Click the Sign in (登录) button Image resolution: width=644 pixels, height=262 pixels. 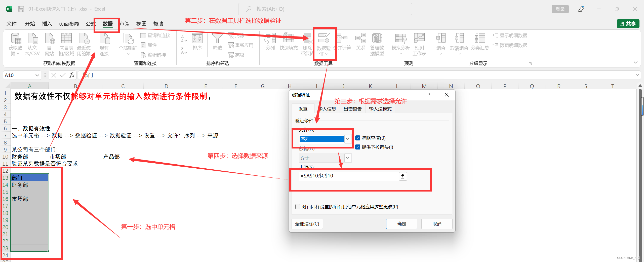click(x=560, y=9)
